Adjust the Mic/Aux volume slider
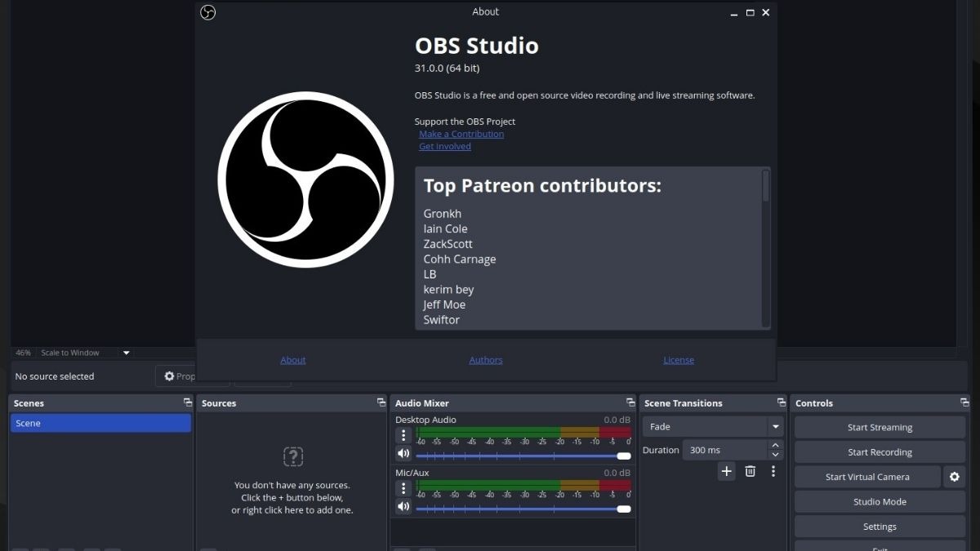Screen dimensions: 980x551 pyautogui.click(x=523, y=509)
